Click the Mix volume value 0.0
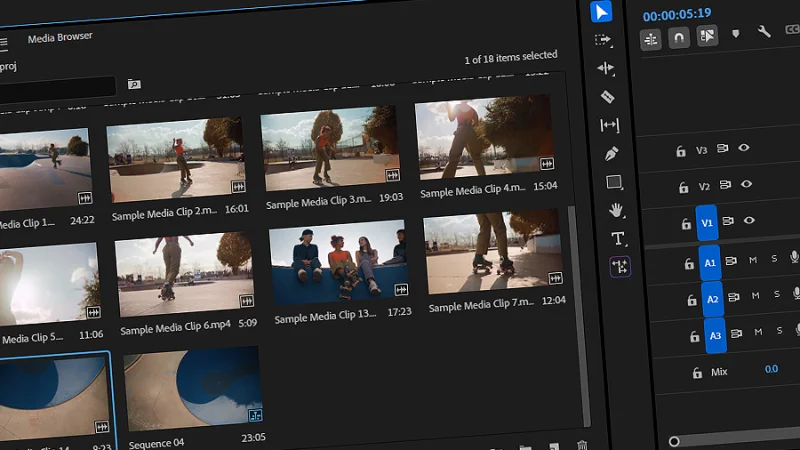800x450 pixels. (771, 368)
